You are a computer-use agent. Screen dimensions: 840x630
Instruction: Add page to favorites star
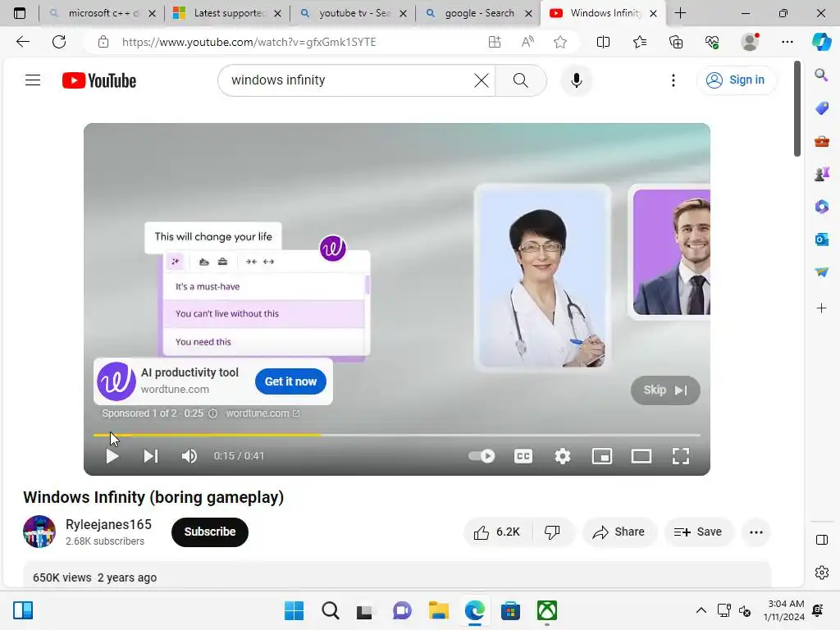(x=560, y=42)
